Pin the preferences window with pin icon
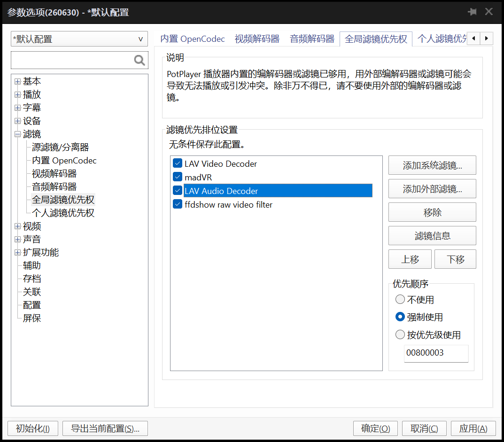Viewport: 504px width, 442px height. click(x=472, y=12)
